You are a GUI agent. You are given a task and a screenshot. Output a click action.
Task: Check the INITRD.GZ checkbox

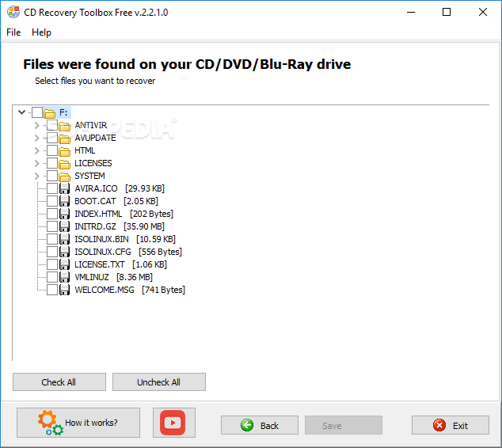pyautogui.click(x=52, y=226)
